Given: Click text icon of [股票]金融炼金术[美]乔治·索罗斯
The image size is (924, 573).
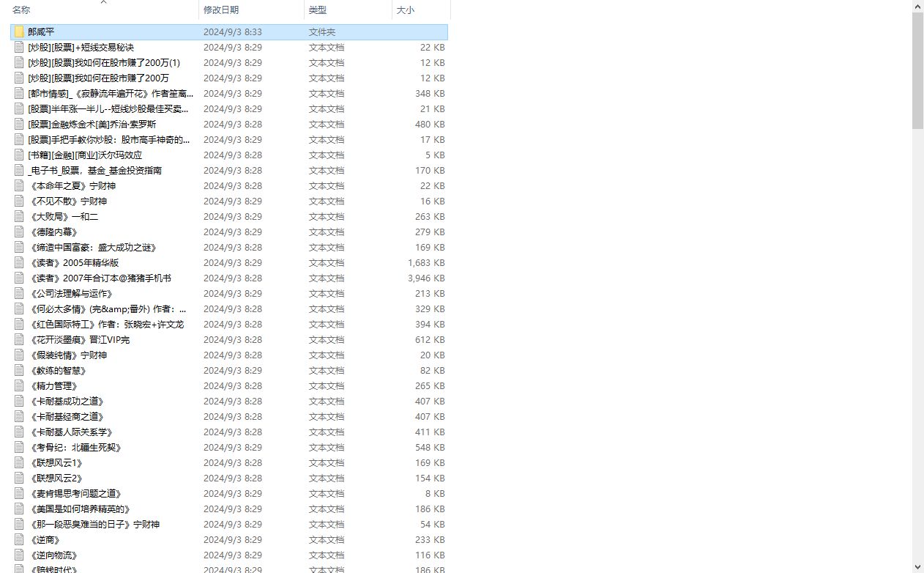Looking at the screenshot, I should tap(19, 124).
